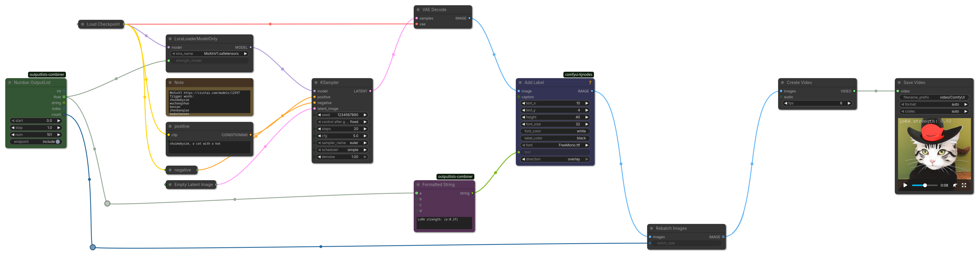Increase the fps value in Create Video
This screenshot has height=256, width=980.
point(849,104)
